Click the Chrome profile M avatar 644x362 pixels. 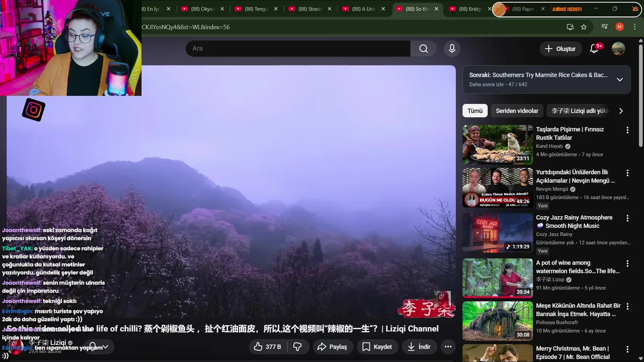pyautogui.click(x=620, y=27)
